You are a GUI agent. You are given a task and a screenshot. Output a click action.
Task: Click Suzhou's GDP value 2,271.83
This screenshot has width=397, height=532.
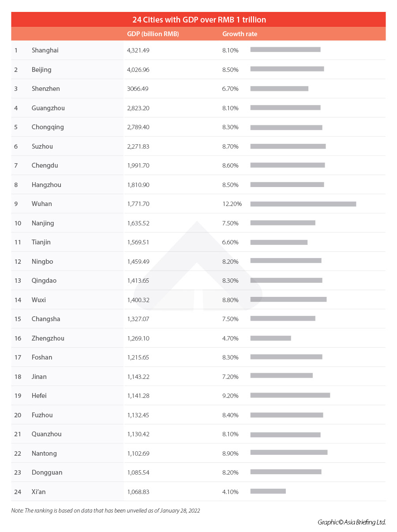click(138, 146)
